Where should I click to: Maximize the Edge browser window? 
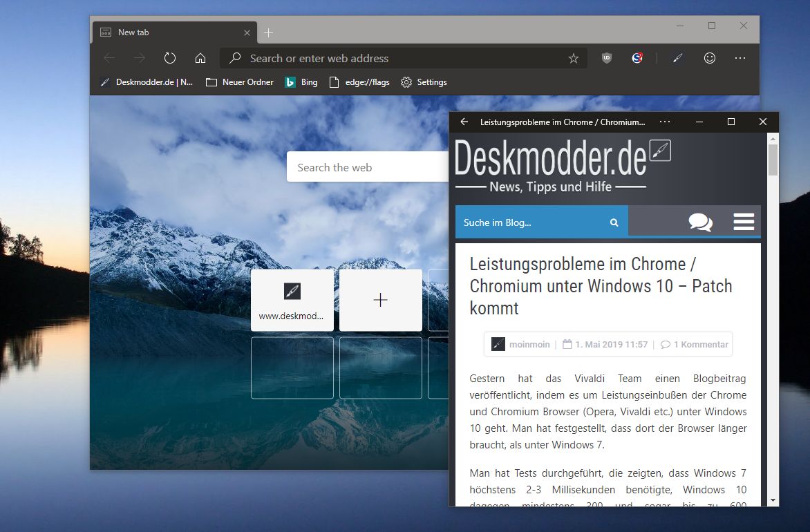coord(712,26)
